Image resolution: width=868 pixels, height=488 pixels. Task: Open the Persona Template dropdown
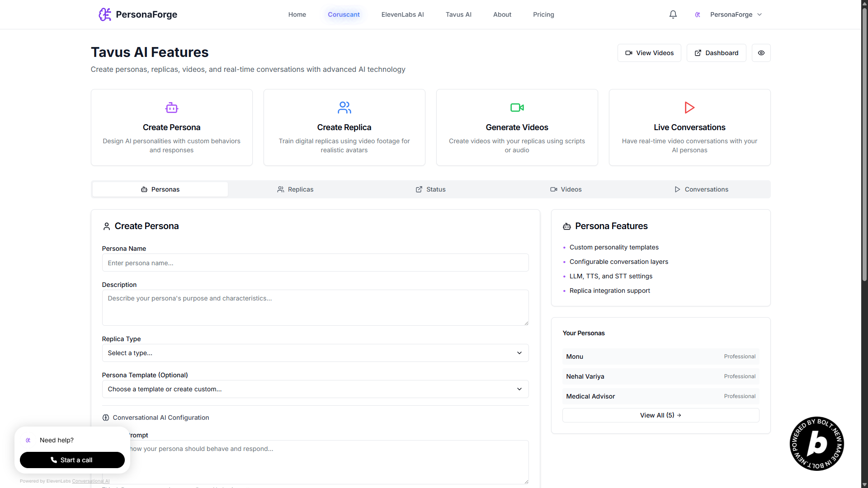[x=315, y=389]
